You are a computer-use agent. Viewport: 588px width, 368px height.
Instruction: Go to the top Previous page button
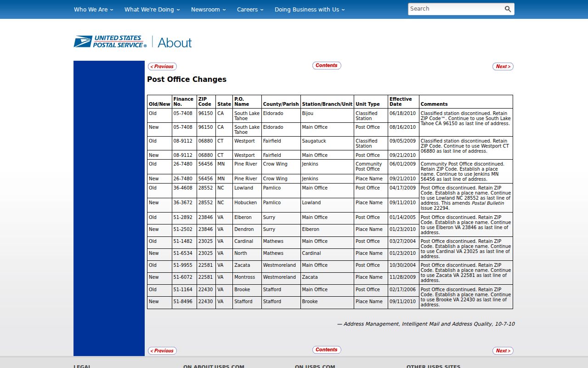coord(162,67)
